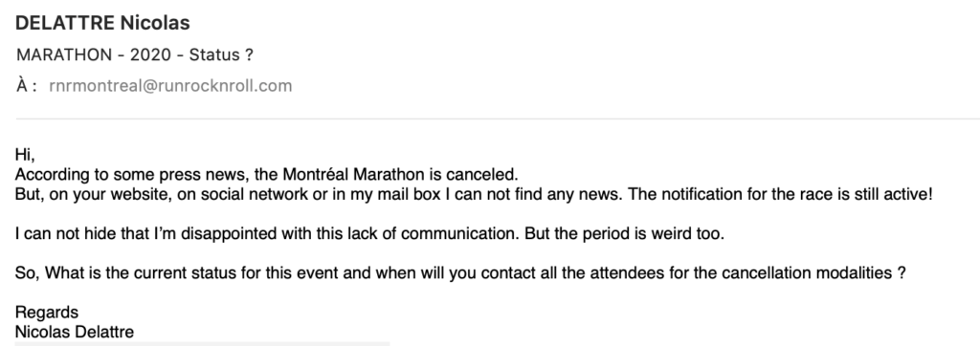Click the recipient address rnrmontreal@runrocknroll.com
The image size is (980, 346).
[170, 86]
